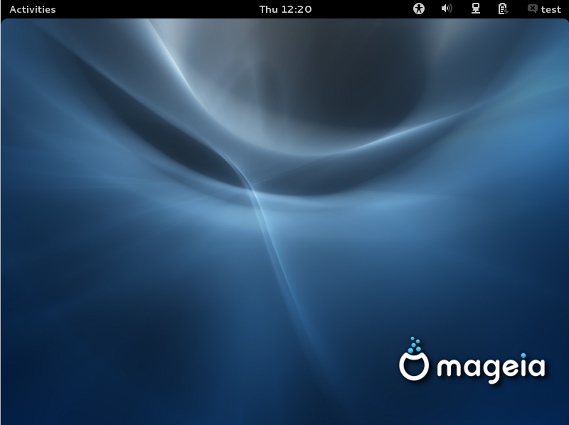Click the battery charging power icon

point(503,9)
